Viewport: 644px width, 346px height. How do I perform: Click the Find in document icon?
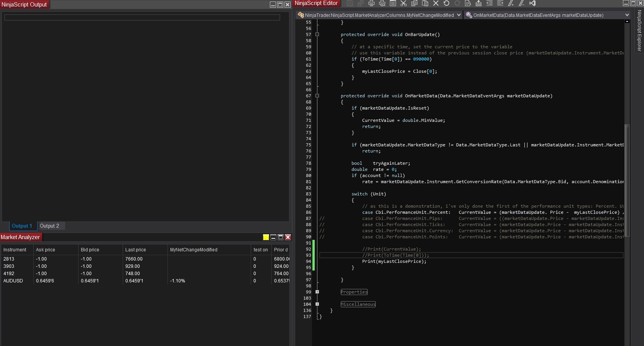point(468,3)
